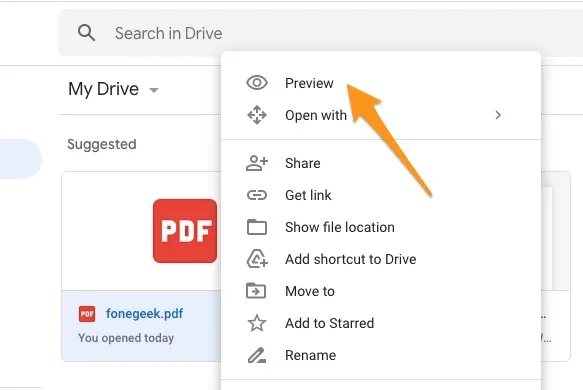Click the large red PDF thumbnail
Screen dimensions: 583x390
point(185,231)
